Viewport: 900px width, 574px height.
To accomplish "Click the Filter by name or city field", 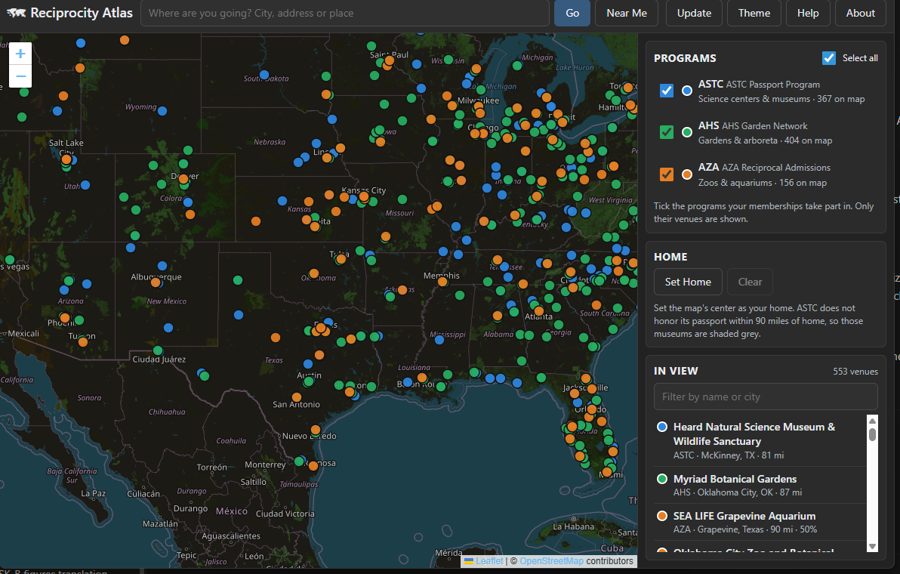I will [x=766, y=397].
